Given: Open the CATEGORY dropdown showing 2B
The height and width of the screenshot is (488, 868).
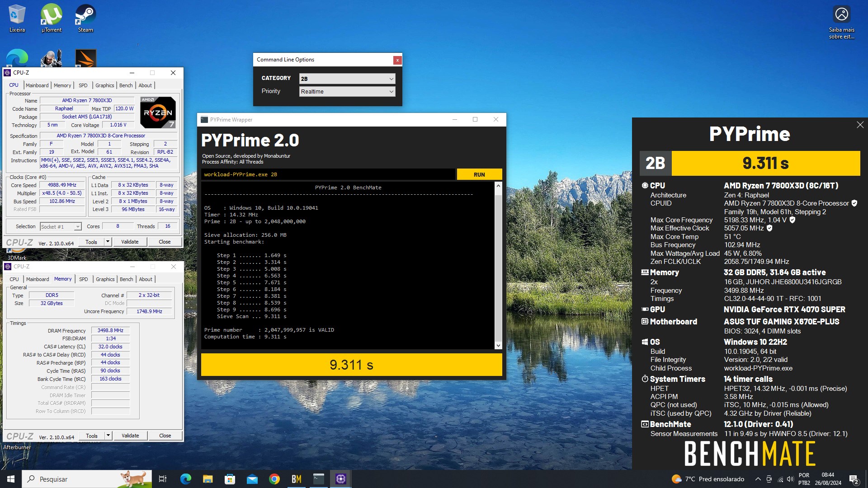Looking at the screenshot, I should tap(347, 79).
